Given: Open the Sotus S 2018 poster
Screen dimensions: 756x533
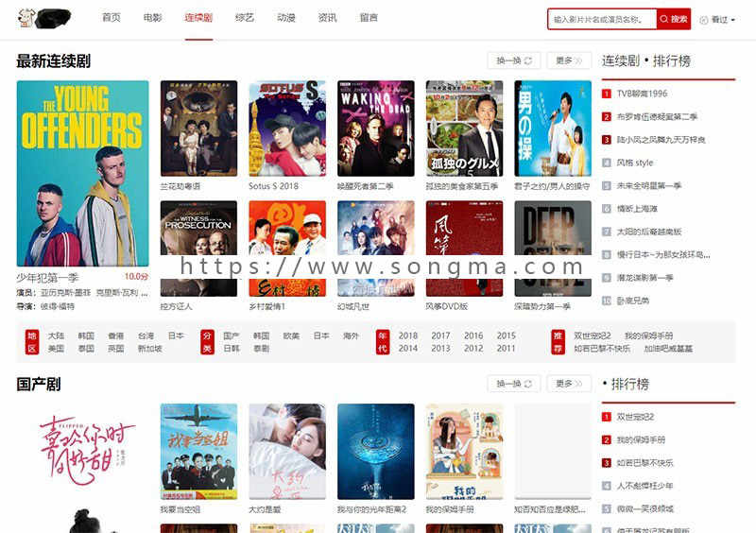Looking at the screenshot, I should pos(287,129).
